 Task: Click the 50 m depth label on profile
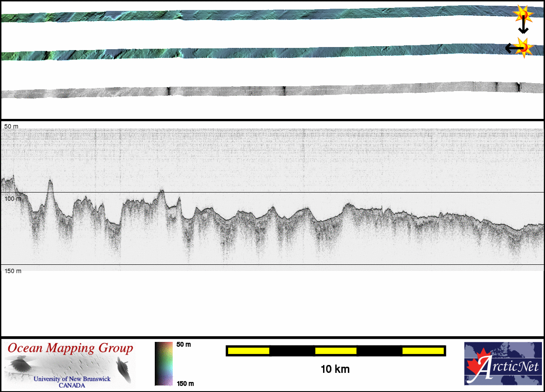coord(12,126)
